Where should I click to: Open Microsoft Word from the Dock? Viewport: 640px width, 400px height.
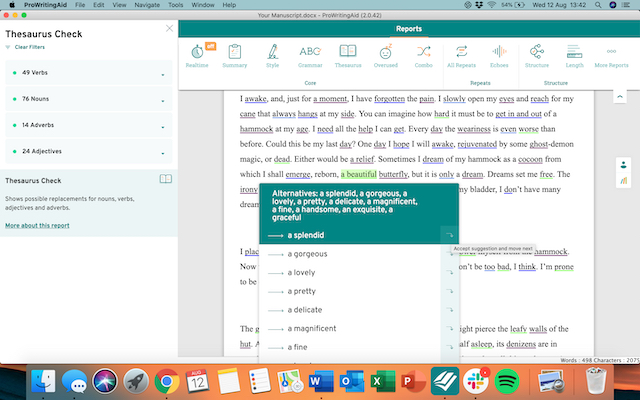click(320, 381)
